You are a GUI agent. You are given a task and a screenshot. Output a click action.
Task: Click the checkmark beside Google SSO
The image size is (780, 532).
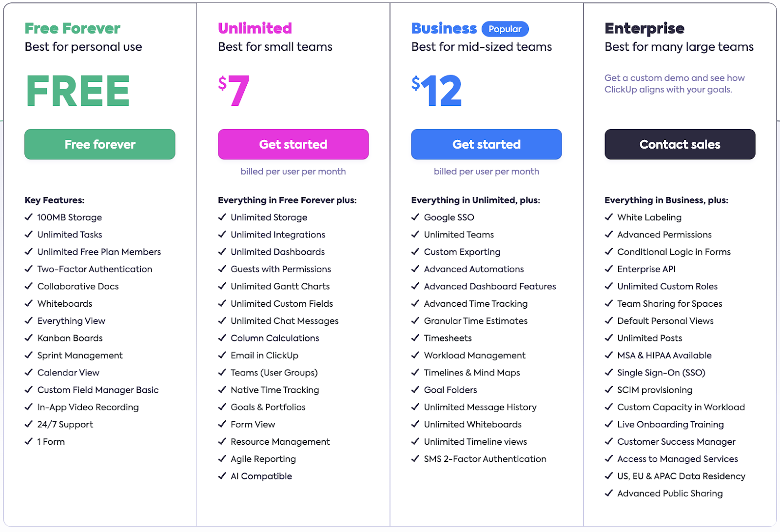click(415, 217)
